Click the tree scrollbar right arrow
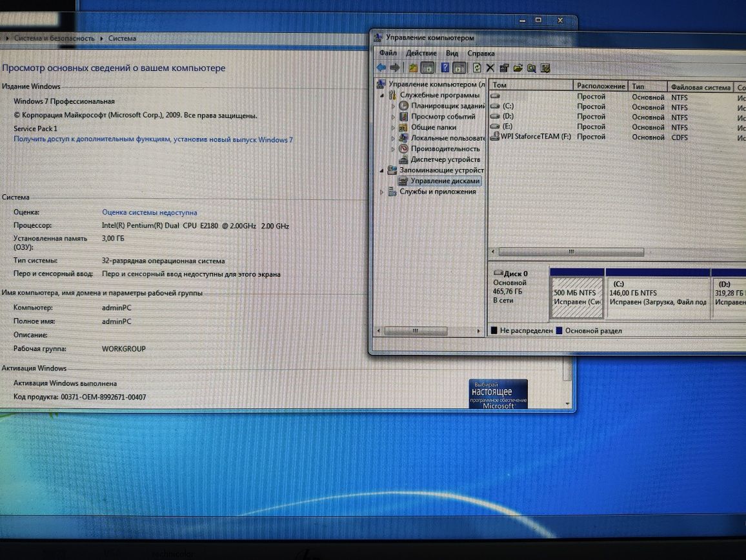 tap(478, 331)
